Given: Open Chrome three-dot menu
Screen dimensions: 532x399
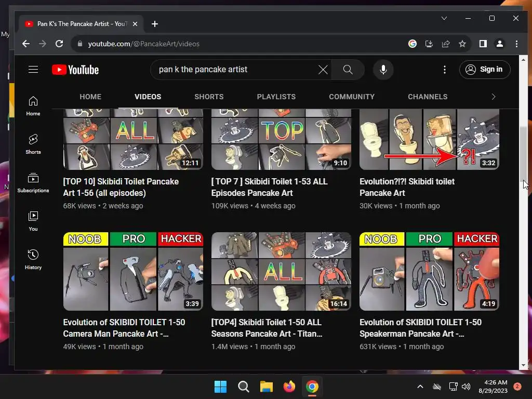Looking at the screenshot, I should click(516, 44).
